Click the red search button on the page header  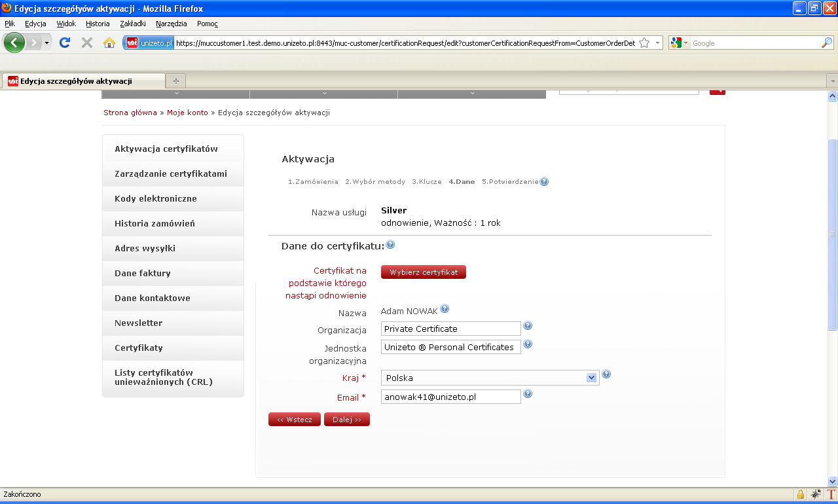(718, 92)
